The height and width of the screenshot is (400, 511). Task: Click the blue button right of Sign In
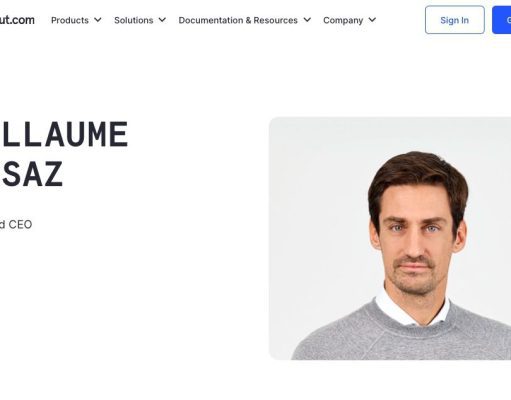pos(502,20)
